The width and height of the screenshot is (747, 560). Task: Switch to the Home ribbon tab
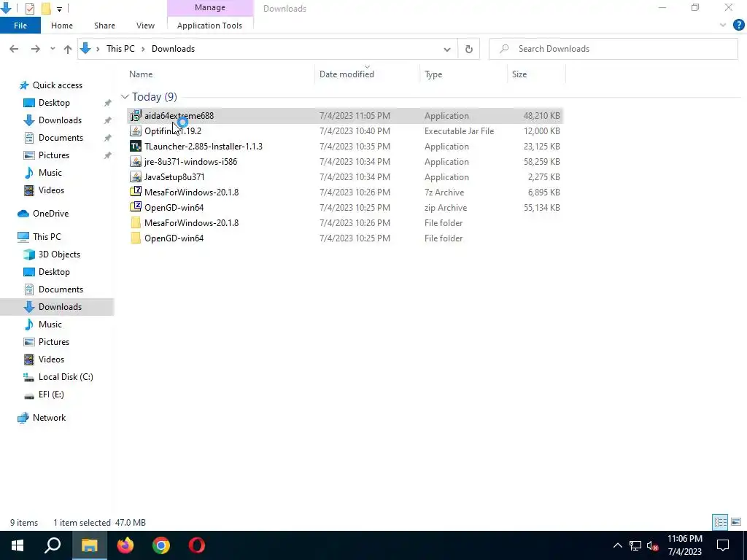(x=62, y=26)
